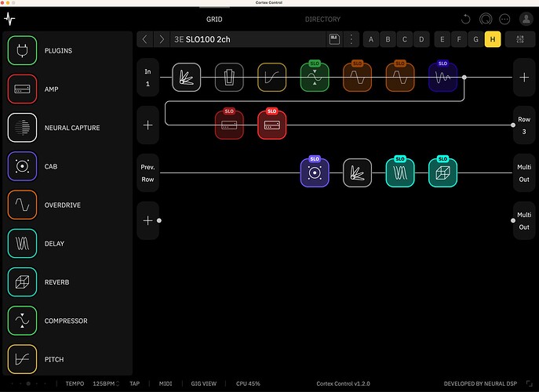Screen dimensions: 539x392
Task: Click DEVELOPED BY NEURAL DSP text
Action: 480,383
